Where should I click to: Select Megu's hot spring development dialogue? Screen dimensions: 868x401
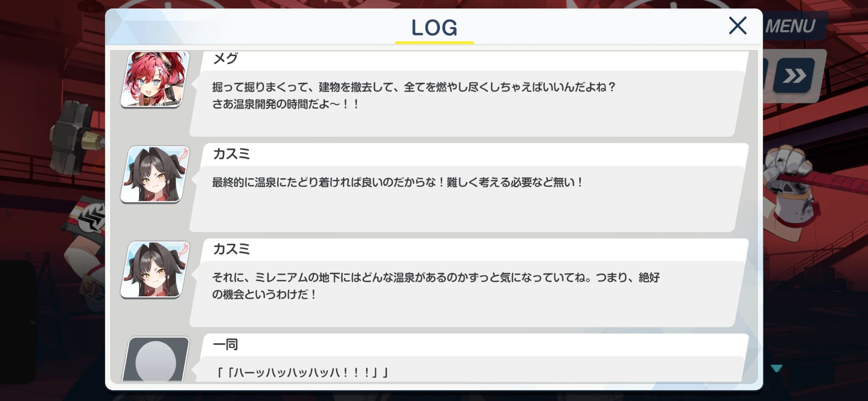[414, 95]
